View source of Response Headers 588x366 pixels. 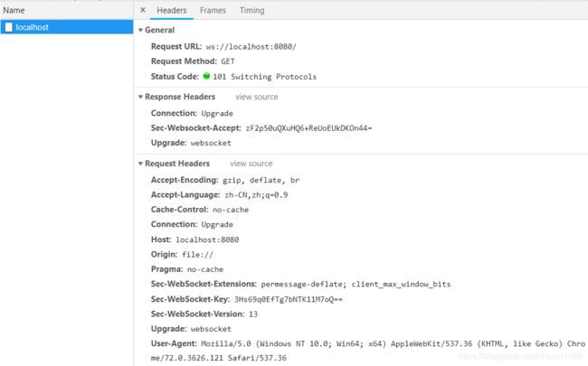[257, 97]
